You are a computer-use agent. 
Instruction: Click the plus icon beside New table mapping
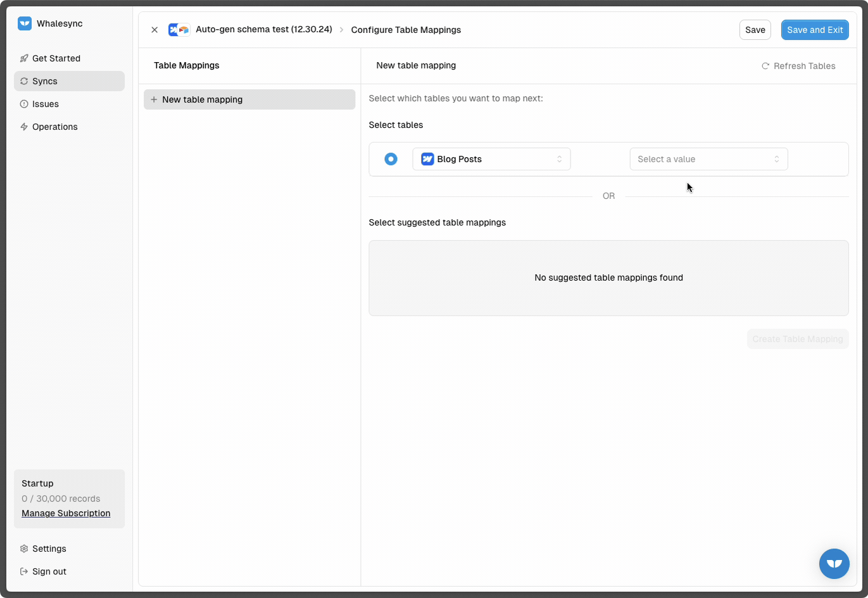click(x=154, y=99)
